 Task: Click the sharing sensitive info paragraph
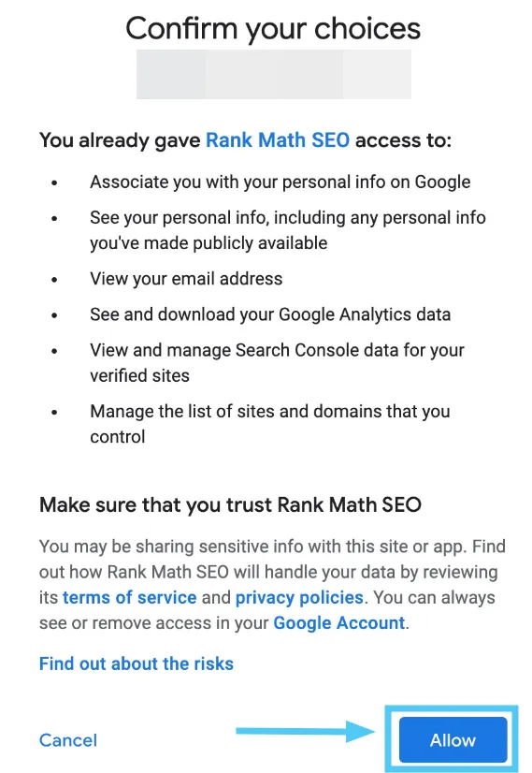pos(272,584)
